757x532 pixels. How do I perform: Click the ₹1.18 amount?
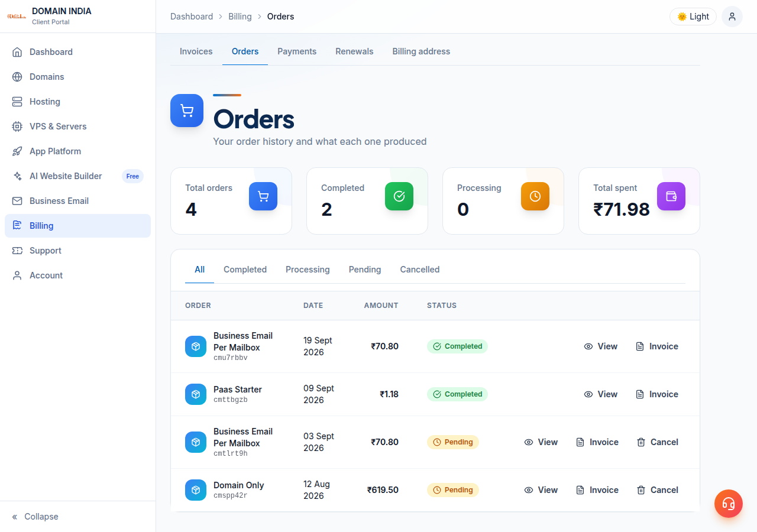pyautogui.click(x=389, y=394)
